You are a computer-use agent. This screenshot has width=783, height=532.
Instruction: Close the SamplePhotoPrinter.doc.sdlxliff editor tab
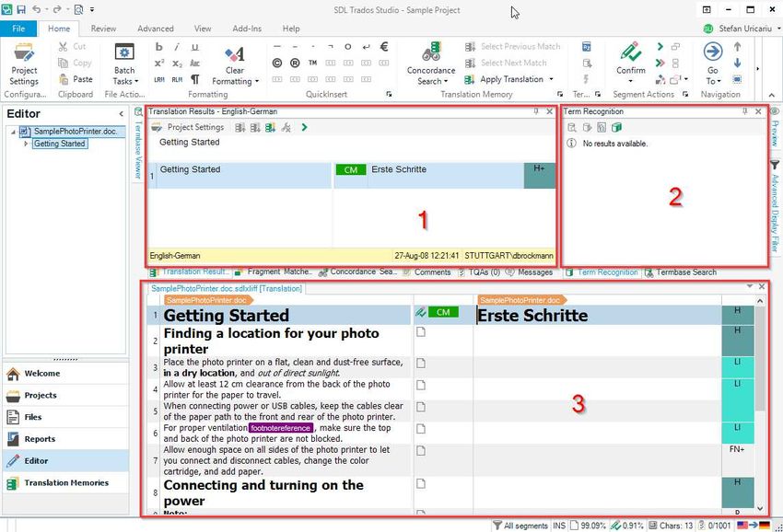point(762,286)
